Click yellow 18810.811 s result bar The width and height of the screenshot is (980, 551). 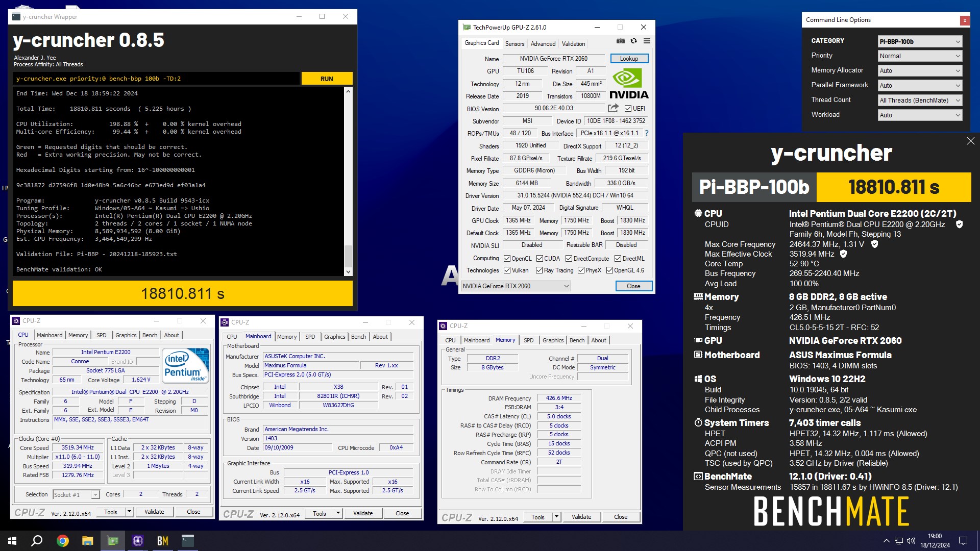183,293
